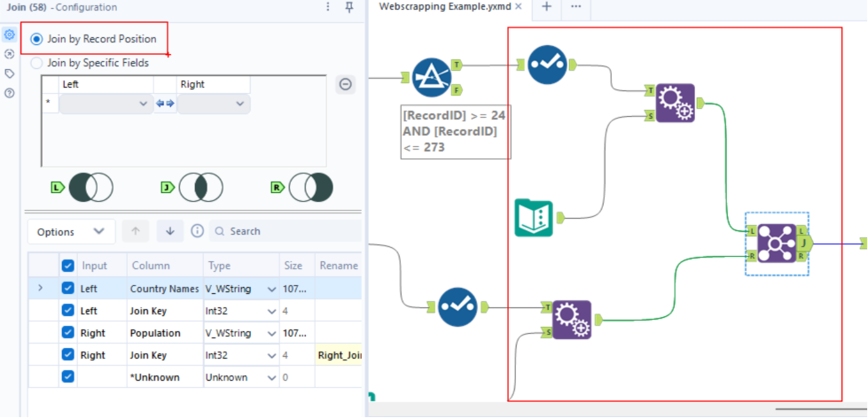Select the Country Names column cell
Viewport: 868px width, 418px height.
pos(164,289)
